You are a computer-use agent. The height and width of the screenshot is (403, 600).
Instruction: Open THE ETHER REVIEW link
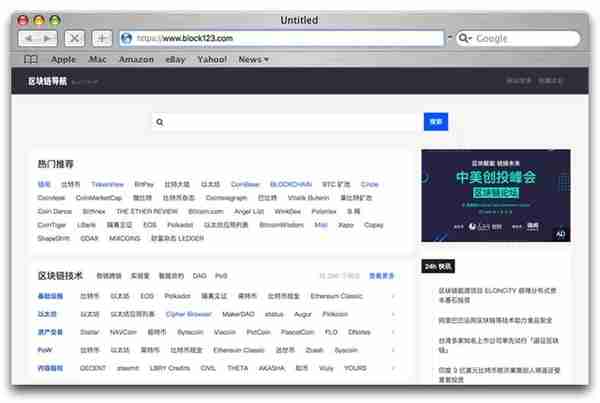(x=147, y=212)
